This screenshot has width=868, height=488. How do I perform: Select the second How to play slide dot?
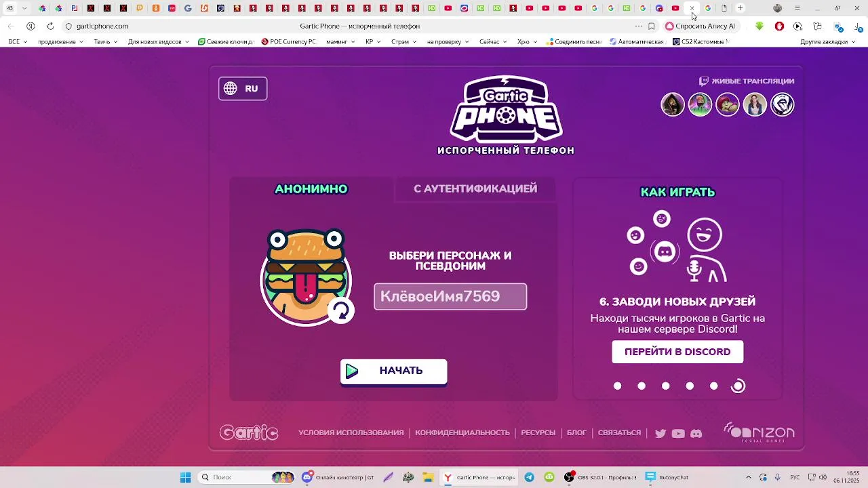tap(642, 386)
